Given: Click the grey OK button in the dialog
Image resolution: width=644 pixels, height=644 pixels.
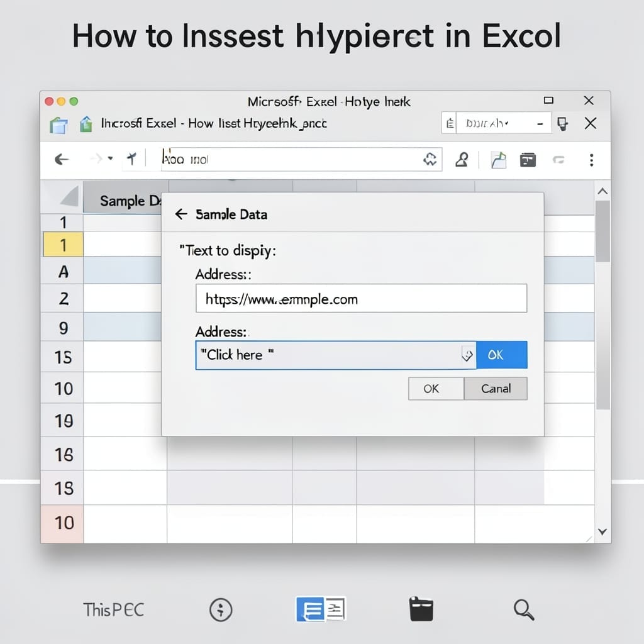Looking at the screenshot, I should pos(436,389).
